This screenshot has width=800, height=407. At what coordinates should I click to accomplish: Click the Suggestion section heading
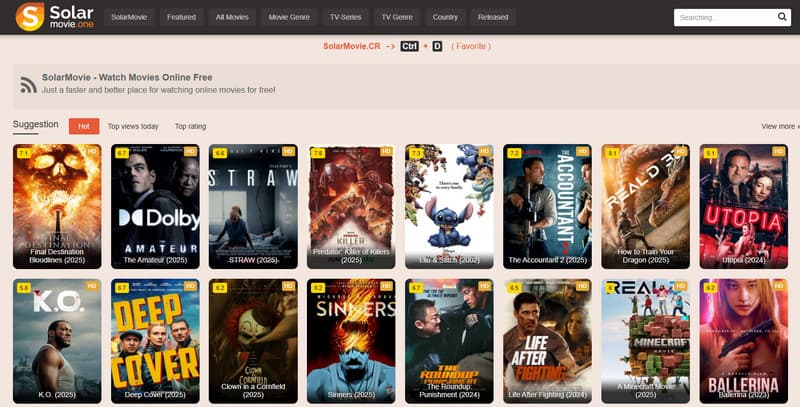tap(35, 124)
